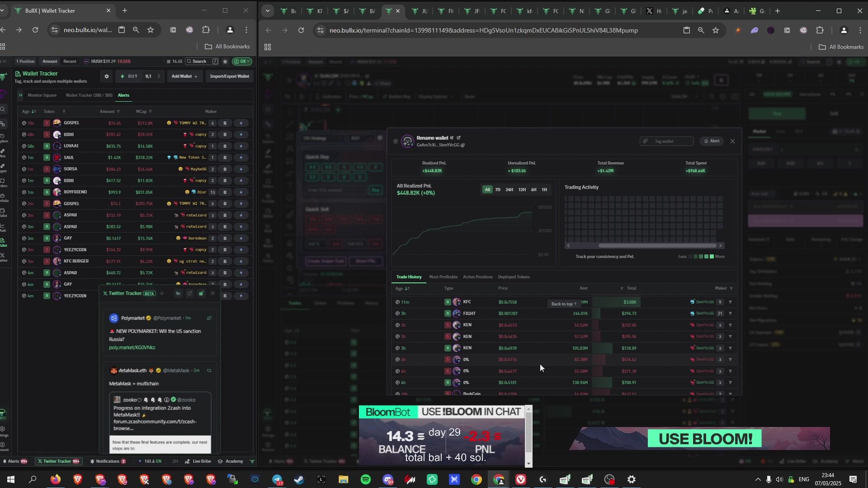Toggle the Twitter Tracker lock icon
This screenshot has width=868, height=488.
[201, 294]
